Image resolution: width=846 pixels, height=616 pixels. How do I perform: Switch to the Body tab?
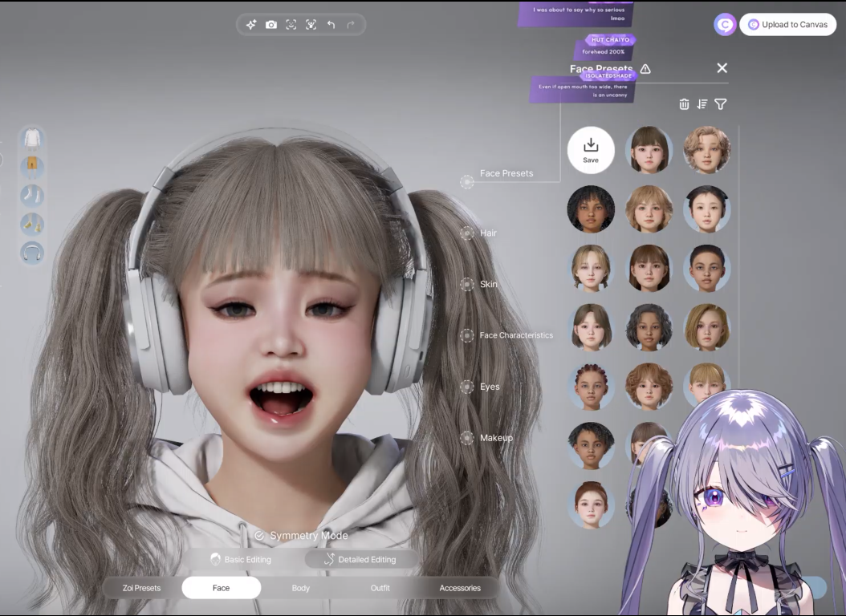tap(301, 588)
